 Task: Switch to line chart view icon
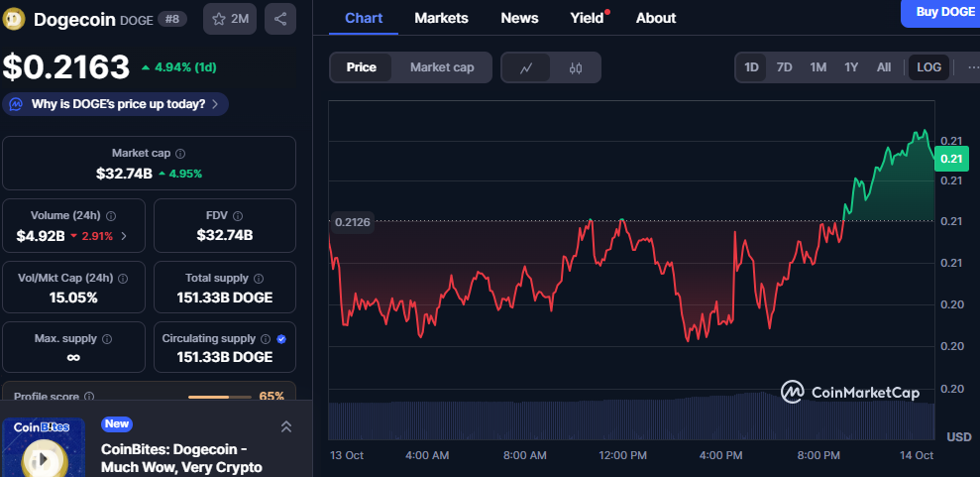pyautogui.click(x=527, y=67)
